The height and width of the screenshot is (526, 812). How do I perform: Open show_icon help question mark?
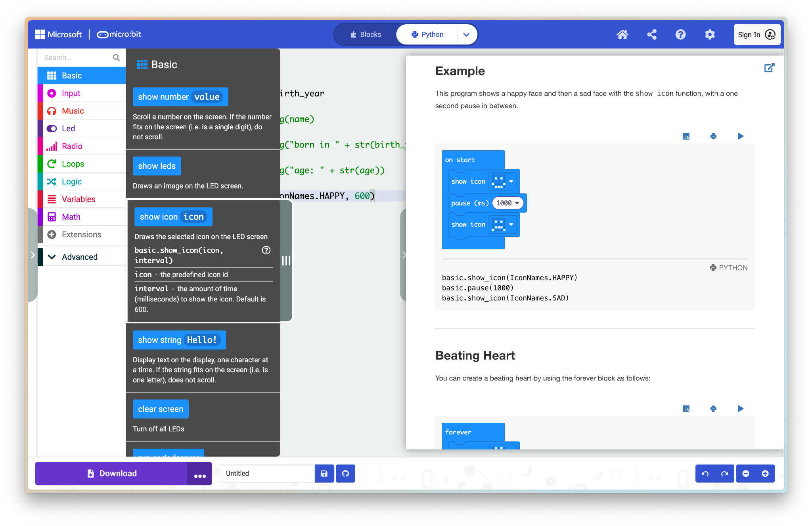click(266, 250)
